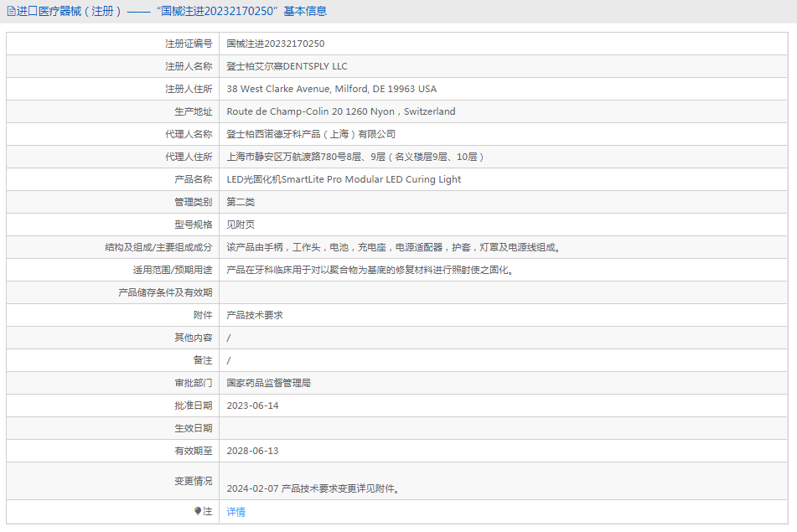This screenshot has height=532, width=797.
Task: Select the approval date 2023-06-14
Action: click(252, 405)
